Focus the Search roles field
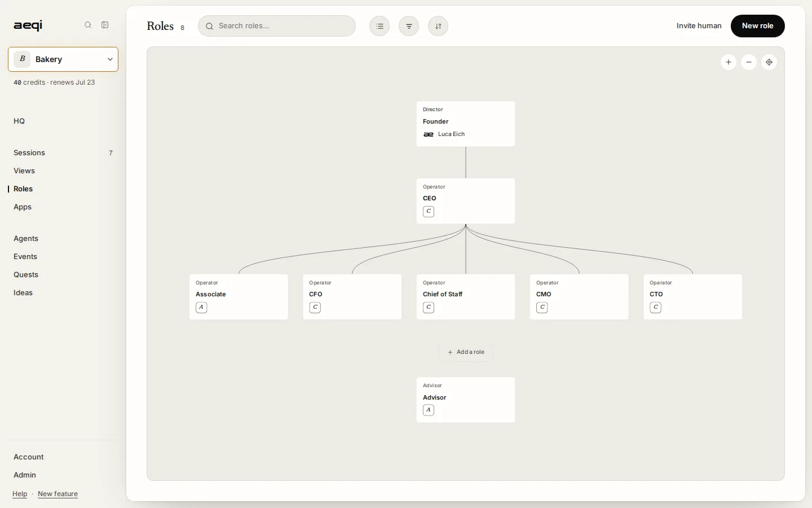812x508 pixels. coord(277,26)
